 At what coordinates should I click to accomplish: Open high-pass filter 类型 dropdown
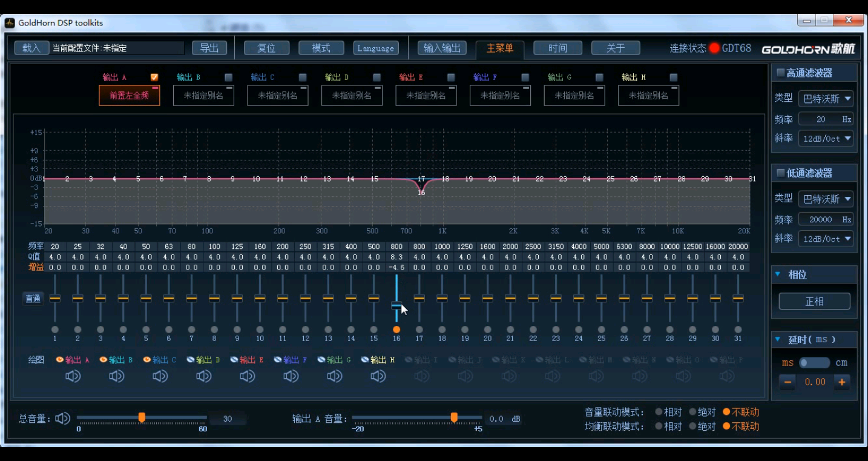[826, 99]
